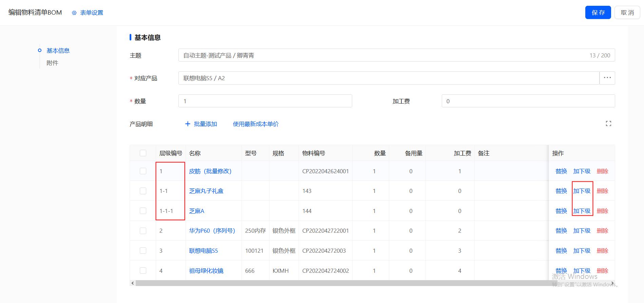The image size is (644, 303).
Task: Click the 主题 input field
Action: (397, 55)
